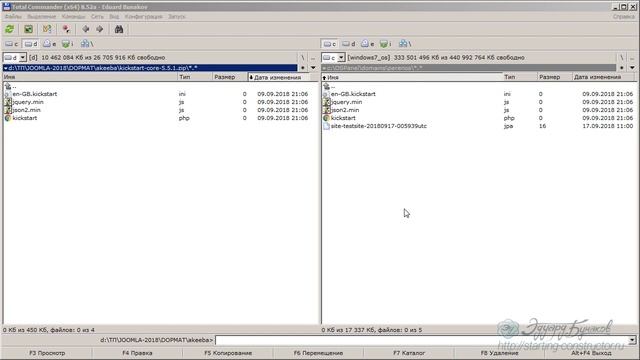Switch left panel to drive i

coord(67,44)
